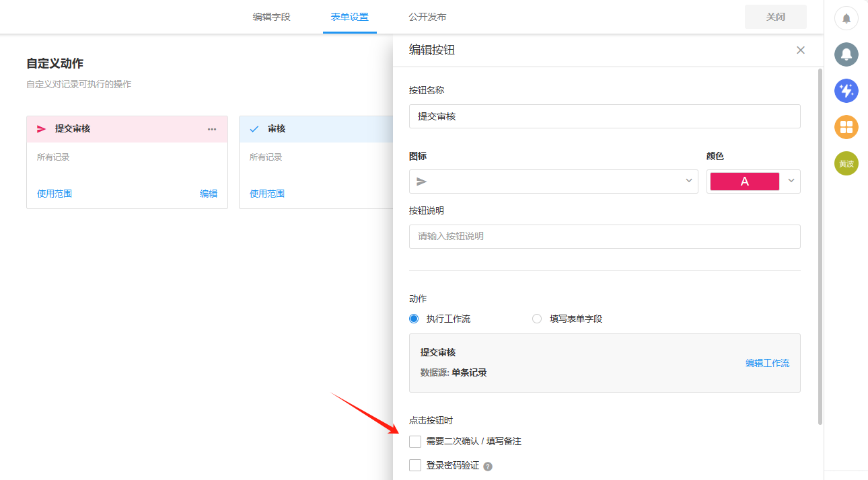
Task: Close the 编辑按钮 panel with X
Action: click(800, 50)
